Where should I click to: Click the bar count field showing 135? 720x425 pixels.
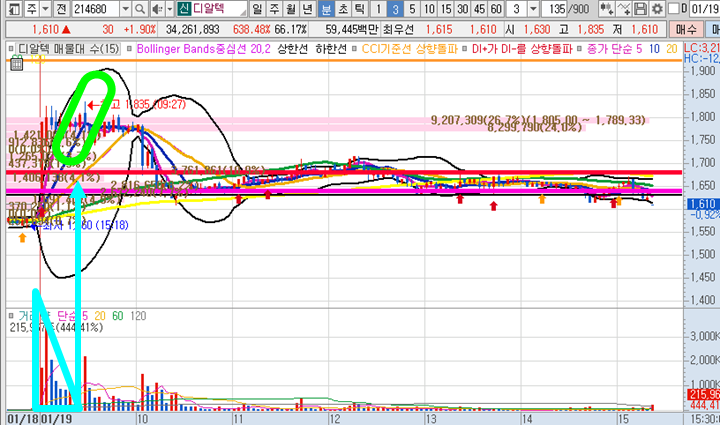coord(555,9)
